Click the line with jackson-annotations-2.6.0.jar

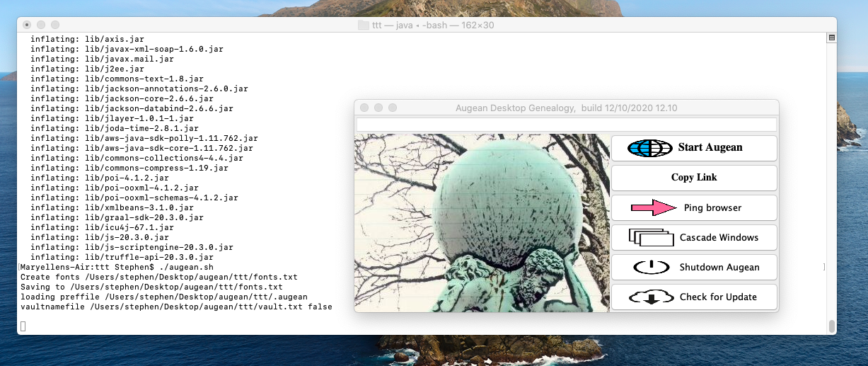pos(139,89)
